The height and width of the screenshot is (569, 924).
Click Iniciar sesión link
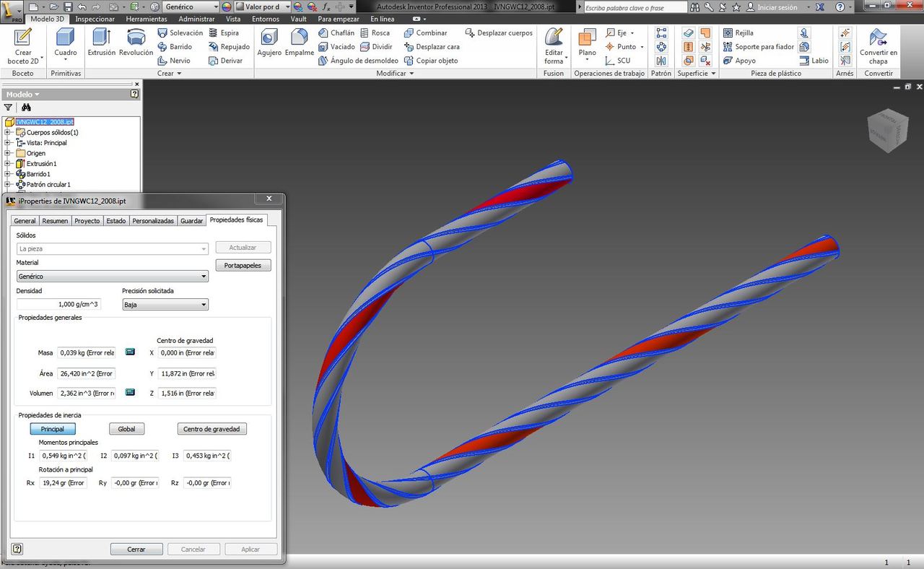coord(777,7)
